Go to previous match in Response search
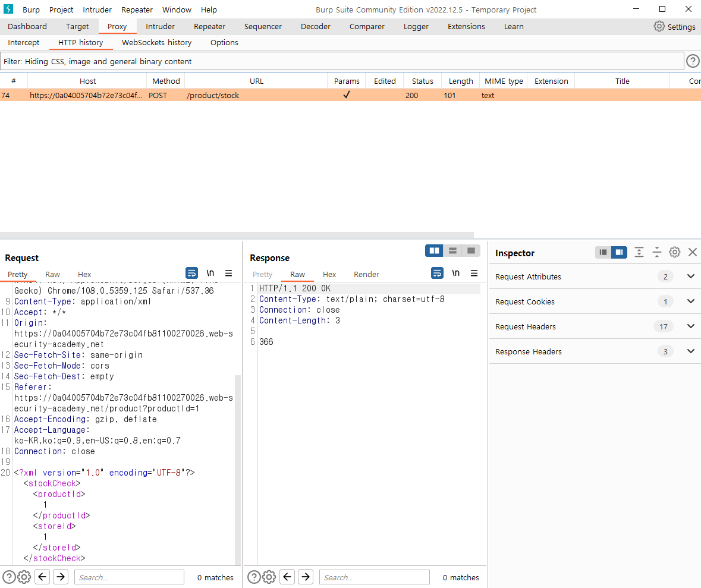Viewport: 701px width, 588px height. point(287,577)
